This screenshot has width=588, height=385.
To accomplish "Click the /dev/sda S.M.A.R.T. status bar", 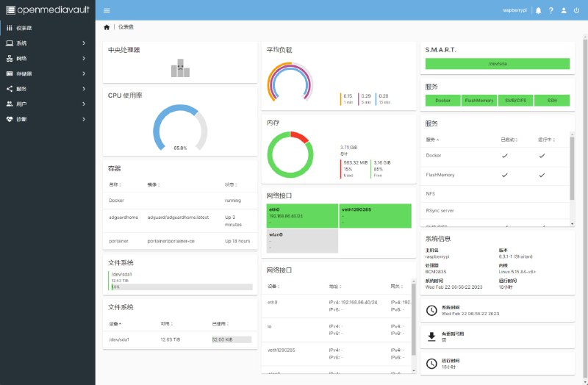I will (x=498, y=64).
